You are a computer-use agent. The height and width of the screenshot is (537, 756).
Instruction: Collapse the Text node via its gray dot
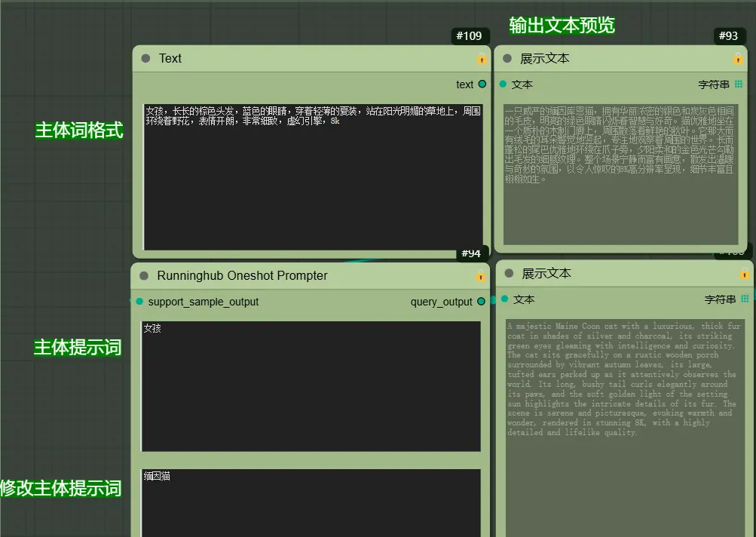(x=145, y=58)
